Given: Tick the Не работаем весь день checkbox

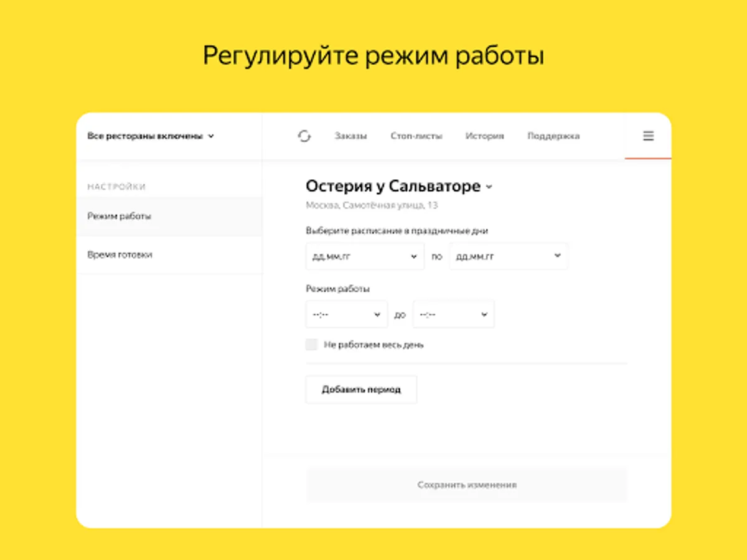Looking at the screenshot, I should [x=312, y=345].
